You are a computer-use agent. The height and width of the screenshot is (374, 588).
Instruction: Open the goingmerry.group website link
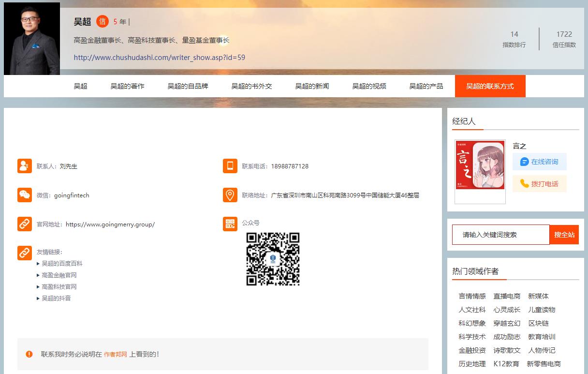click(110, 224)
